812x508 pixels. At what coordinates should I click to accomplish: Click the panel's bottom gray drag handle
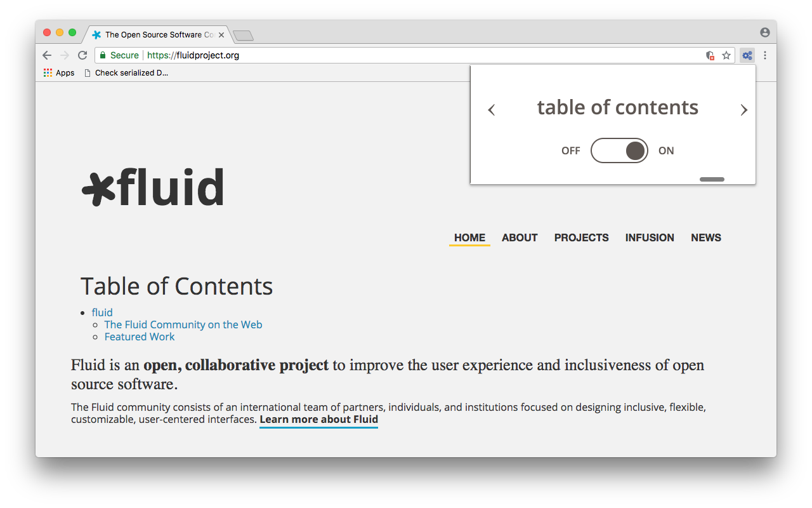click(x=712, y=179)
